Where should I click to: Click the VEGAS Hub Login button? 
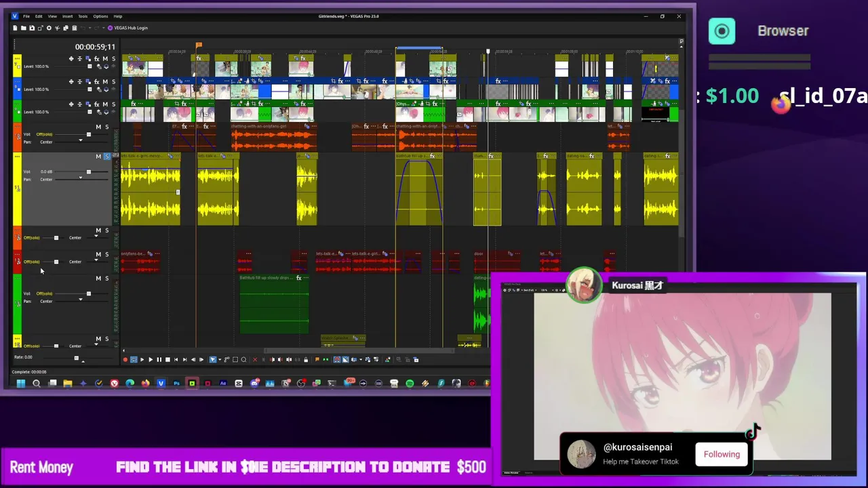[x=127, y=28]
